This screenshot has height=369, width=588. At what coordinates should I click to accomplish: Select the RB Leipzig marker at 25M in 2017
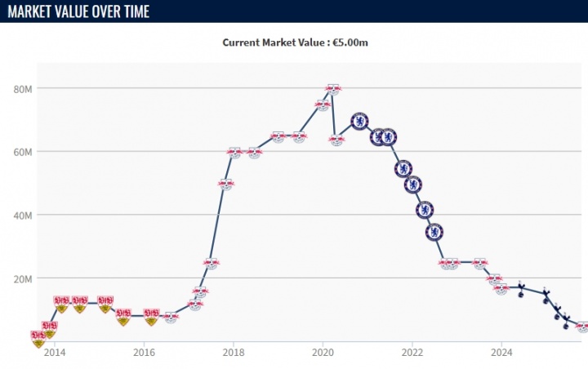click(x=212, y=264)
